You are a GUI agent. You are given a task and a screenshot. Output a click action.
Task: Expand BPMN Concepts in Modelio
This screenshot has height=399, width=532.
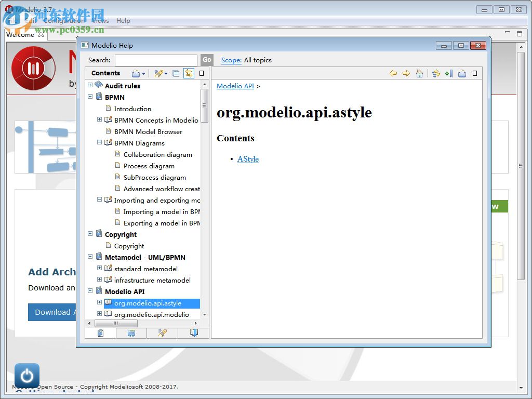tap(99, 119)
